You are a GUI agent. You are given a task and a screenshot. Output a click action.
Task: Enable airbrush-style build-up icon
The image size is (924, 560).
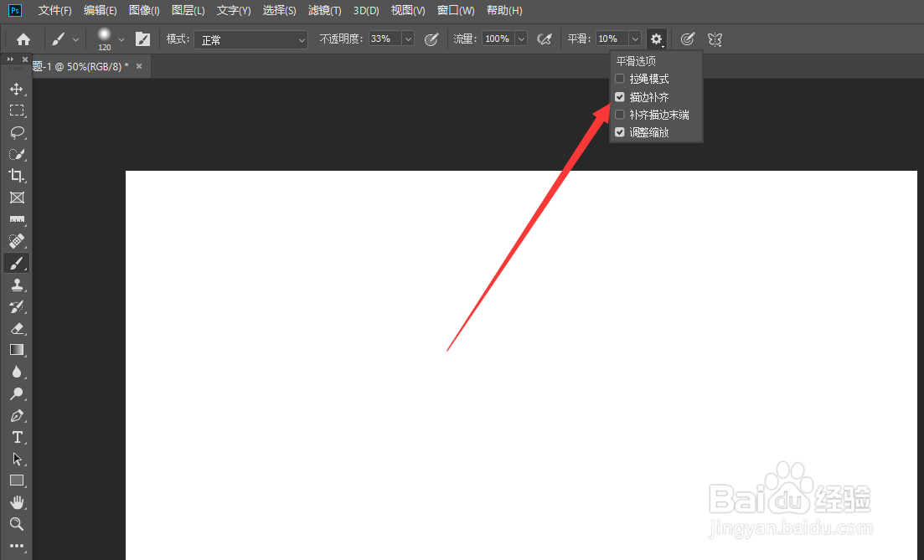coord(545,39)
